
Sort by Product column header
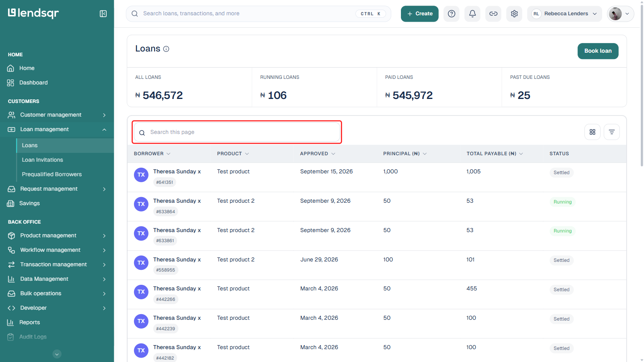point(233,154)
